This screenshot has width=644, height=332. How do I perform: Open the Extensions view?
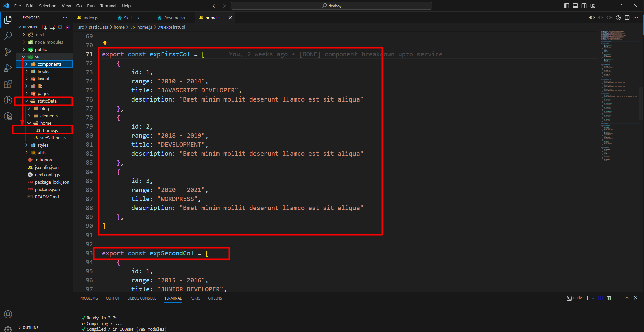(8, 84)
